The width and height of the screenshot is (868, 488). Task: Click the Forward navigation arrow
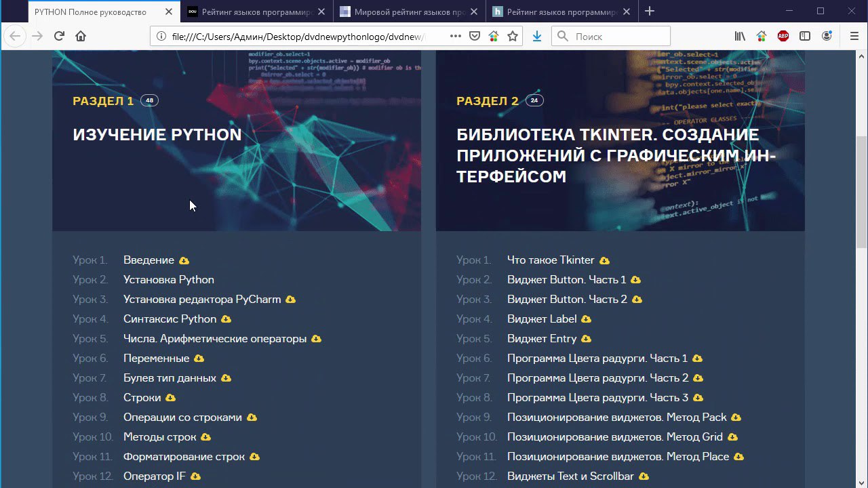pos(37,37)
